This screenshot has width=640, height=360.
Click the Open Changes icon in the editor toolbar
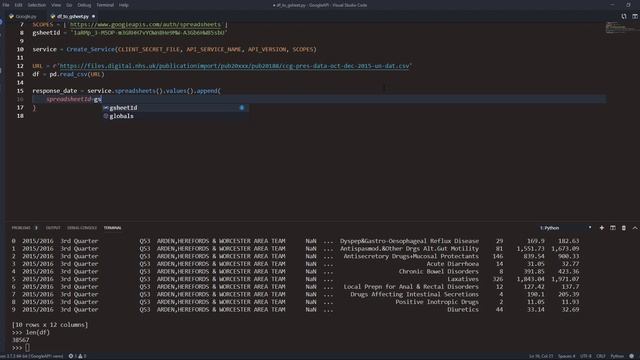coord(624,16)
